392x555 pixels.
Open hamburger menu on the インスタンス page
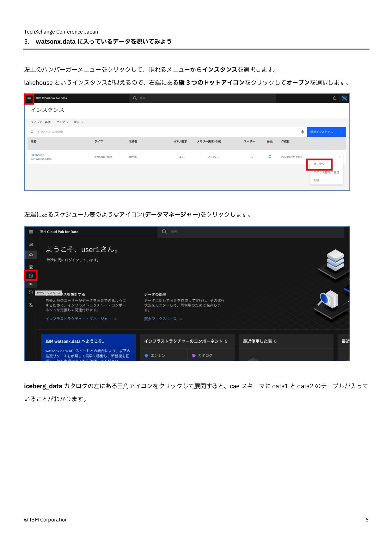tap(29, 98)
